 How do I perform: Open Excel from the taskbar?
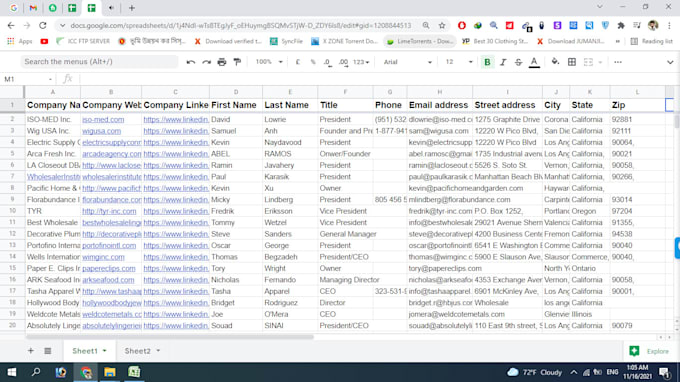(x=134, y=372)
